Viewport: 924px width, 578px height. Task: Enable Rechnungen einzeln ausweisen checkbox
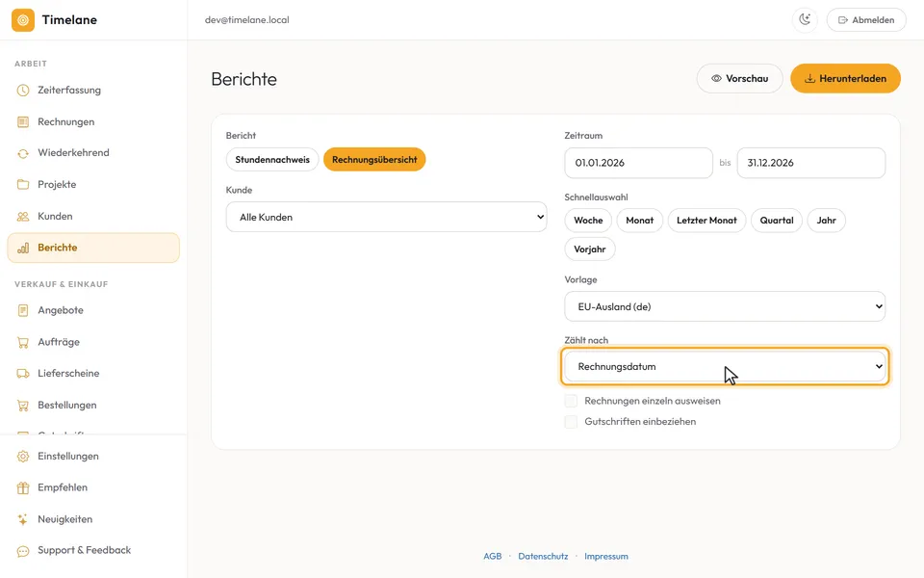coord(571,401)
